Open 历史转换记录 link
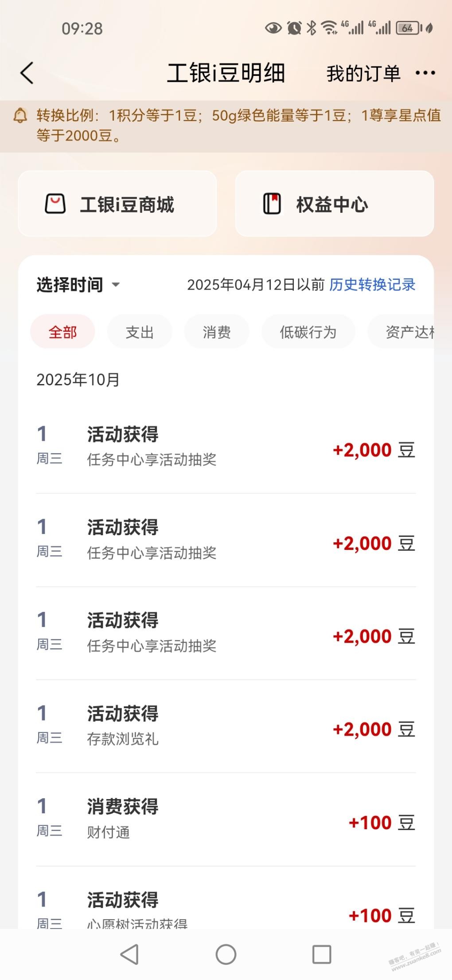Screen dimensions: 452x980 (372, 285)
